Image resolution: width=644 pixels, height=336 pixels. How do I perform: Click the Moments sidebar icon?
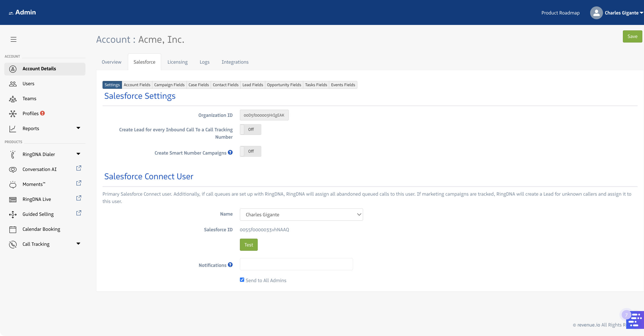pyautogui.click(x=13, y=185)
